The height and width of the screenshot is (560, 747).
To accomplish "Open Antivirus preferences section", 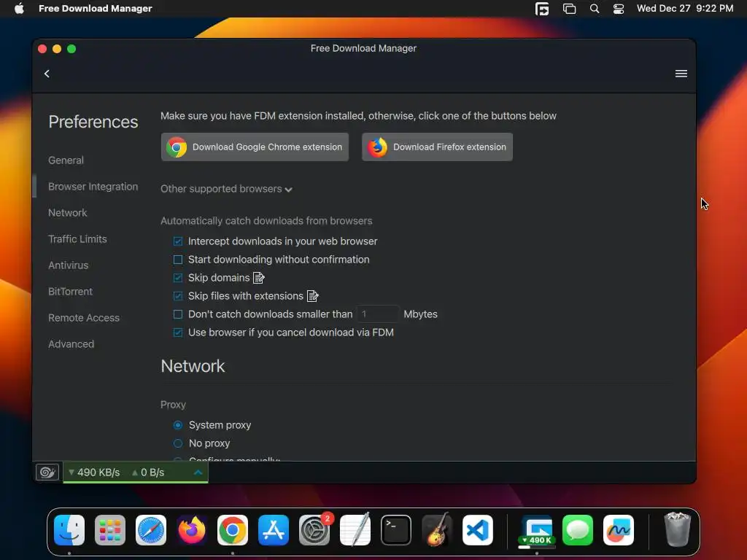I will tap(68, 265).
